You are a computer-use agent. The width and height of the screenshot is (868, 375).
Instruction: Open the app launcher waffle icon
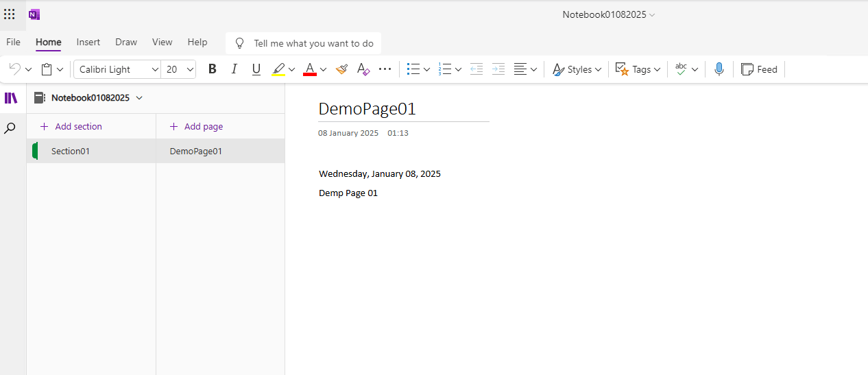click(10, 14)
